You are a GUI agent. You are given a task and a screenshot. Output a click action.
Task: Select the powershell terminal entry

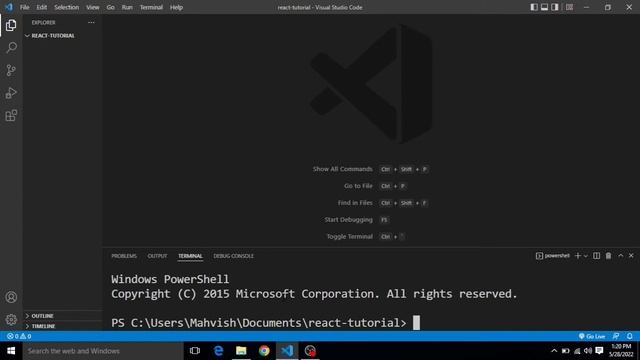tap(553, 256)
